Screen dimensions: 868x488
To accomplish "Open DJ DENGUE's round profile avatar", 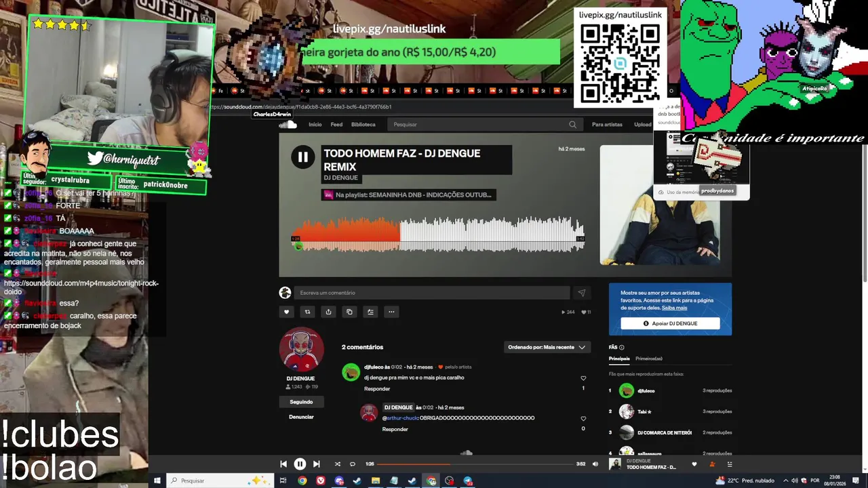I will pyautogui.click(x=302, y=350).
